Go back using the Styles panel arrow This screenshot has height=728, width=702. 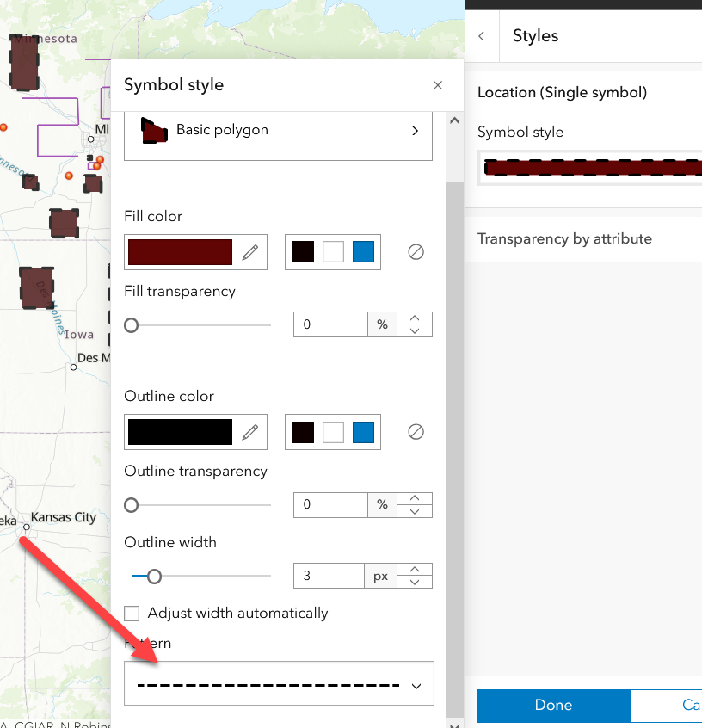[481, 35]
